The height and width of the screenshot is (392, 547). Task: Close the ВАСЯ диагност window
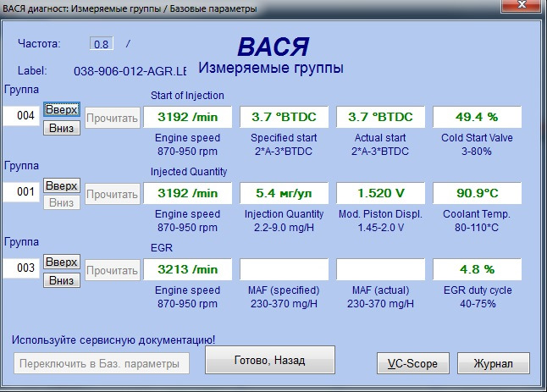(522, 5)
